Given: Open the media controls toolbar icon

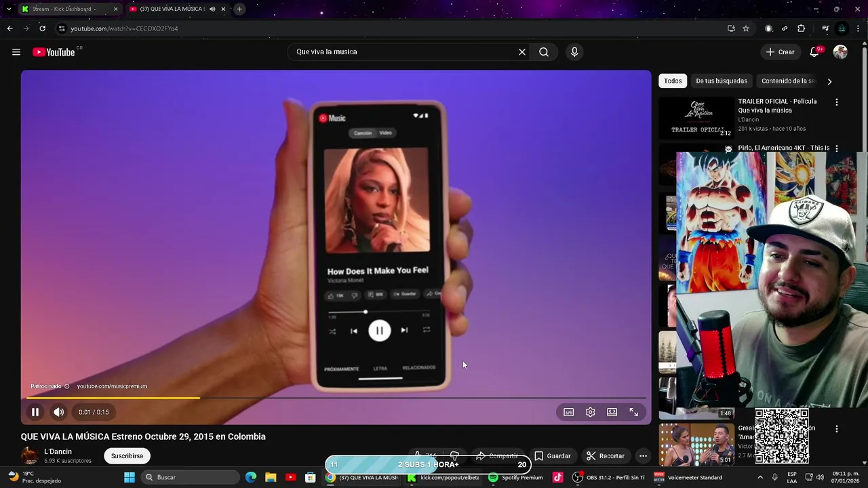Looking at the screenshot, I should (825, 28).
